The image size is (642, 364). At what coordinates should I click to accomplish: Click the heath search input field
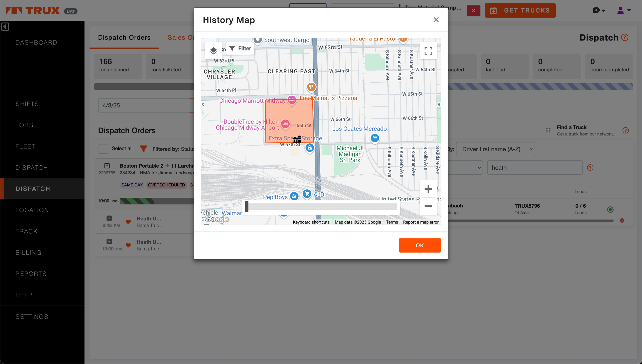(x=535, y=168)
